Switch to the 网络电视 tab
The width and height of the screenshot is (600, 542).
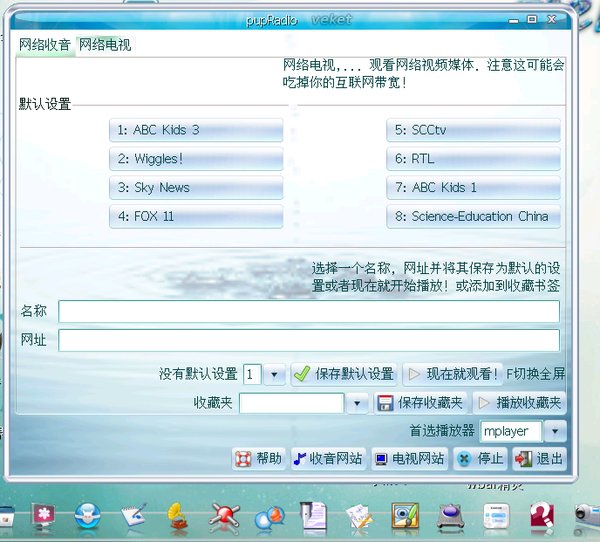105,45
